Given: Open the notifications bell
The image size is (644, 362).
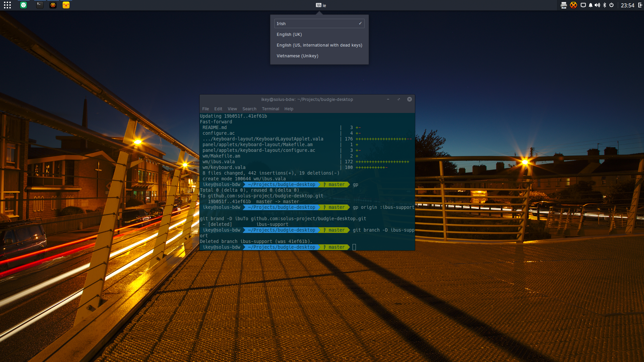Looking at the screenshot, I should click(x=591, y=5).
